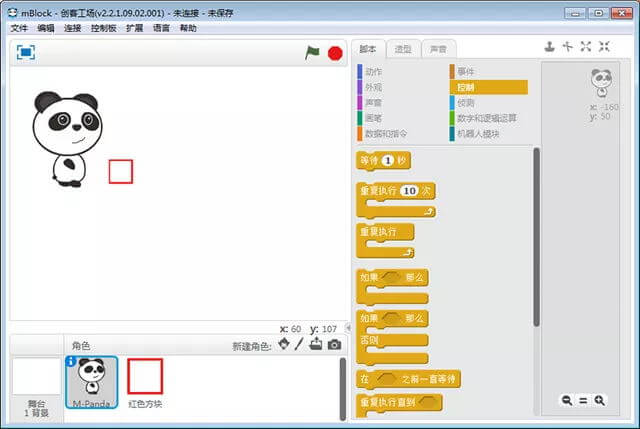This screenshot has height=429, width=640.
Task: Click the panda sprite on the stage
Action: click(67, 139)
